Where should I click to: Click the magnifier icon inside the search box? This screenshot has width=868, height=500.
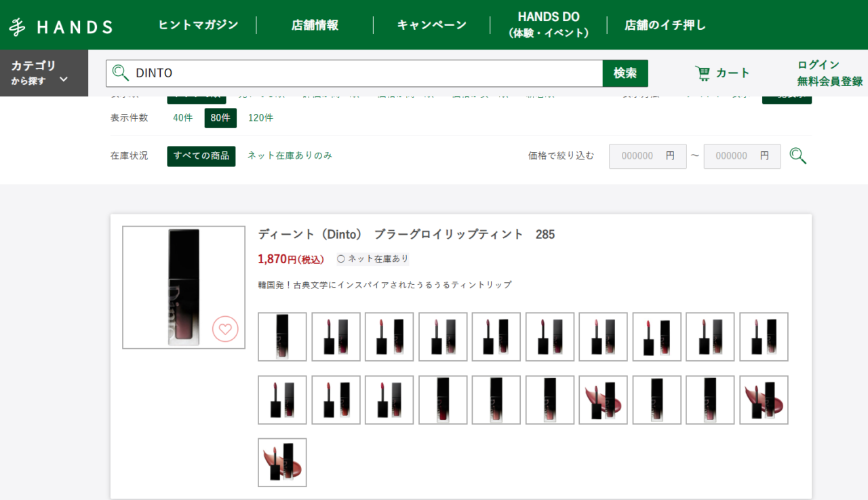(x=121, y=73)
